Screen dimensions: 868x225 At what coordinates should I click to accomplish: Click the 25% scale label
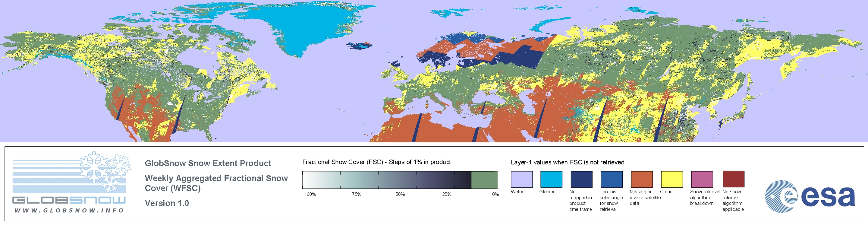(x=447, y=194)
